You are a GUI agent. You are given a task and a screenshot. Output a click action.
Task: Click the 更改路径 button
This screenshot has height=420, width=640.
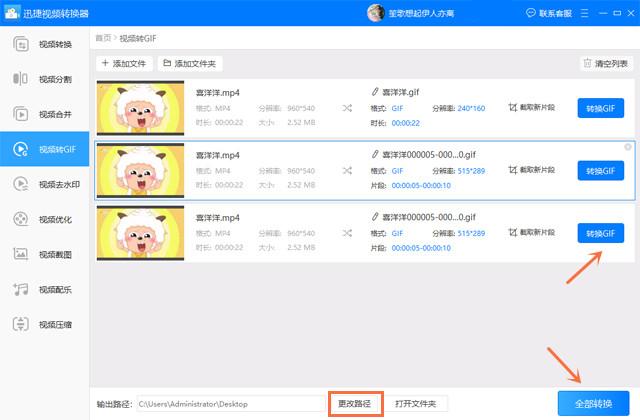point(354,404)
